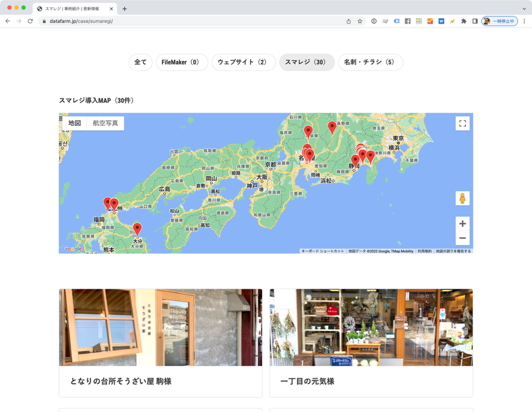The height and width of the screenshot is (412, 532).
Task: Click the address bar URL field
Action: click(197, 21)
